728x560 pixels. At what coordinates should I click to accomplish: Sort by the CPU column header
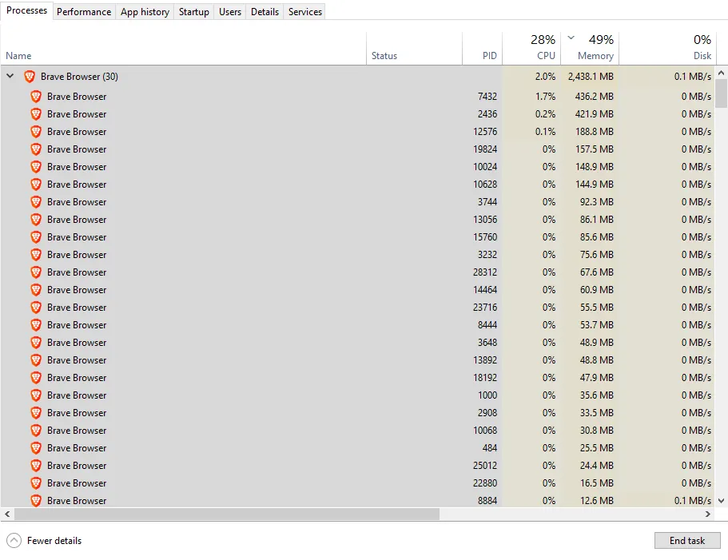point(531,48)
